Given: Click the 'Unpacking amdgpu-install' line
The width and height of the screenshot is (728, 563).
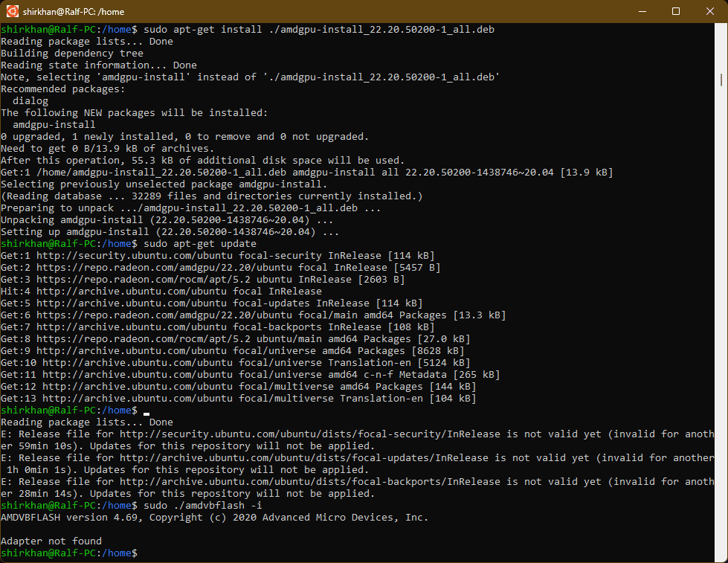Looking at the screenshot, I should (x=167, y=219).
